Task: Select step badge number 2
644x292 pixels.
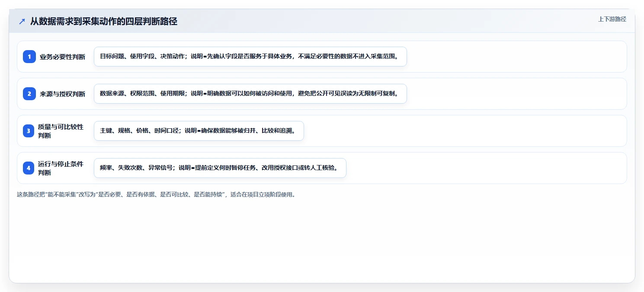Action: (29, 94)
